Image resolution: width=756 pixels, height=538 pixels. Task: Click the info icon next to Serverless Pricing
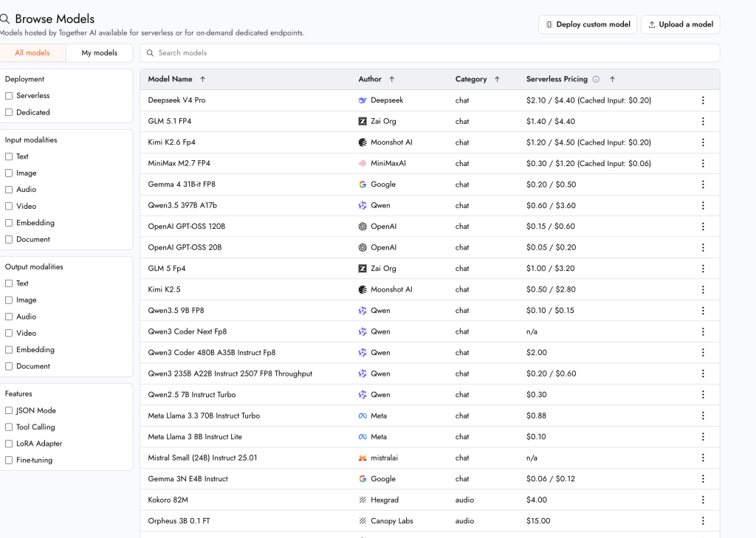pyautogui.click(x=596, y=80)
